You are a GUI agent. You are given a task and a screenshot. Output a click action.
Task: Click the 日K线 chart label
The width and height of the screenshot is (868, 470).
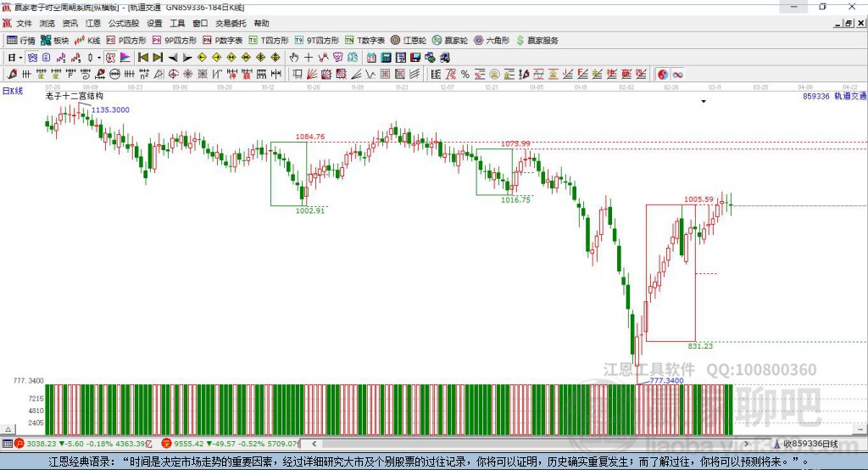(13, 91)
